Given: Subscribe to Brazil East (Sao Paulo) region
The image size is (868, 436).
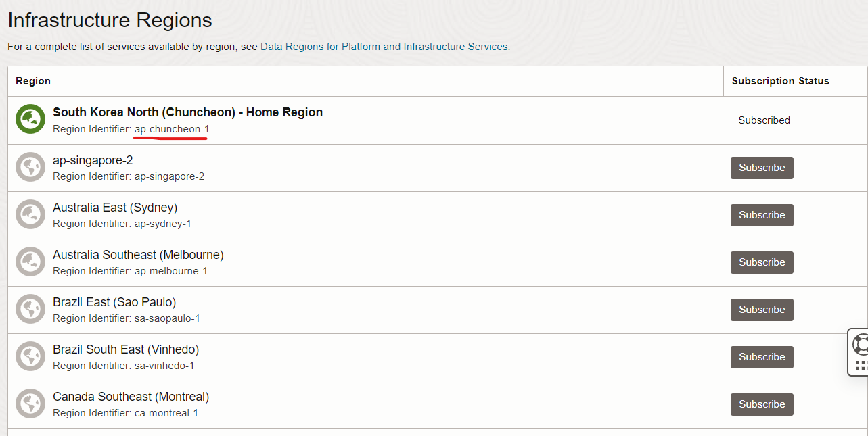Looking at the screenshot, I should (x=762, y=310).
